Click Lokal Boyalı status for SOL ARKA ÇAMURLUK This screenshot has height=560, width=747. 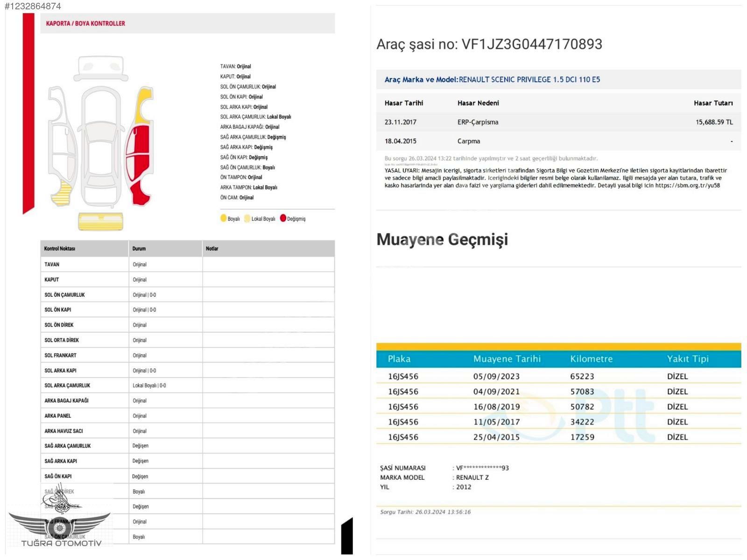(x=149, y=385)
